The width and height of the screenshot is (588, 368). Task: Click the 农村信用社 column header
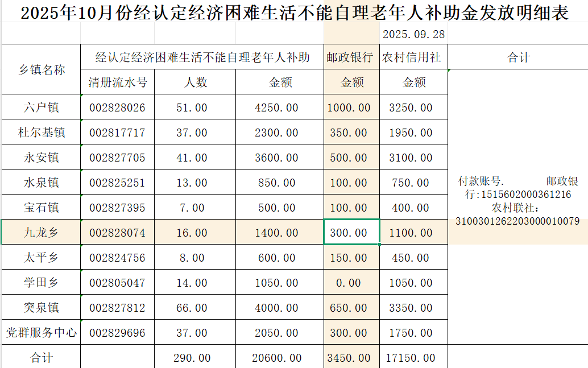pyautogui.click(x=413, y=57)
